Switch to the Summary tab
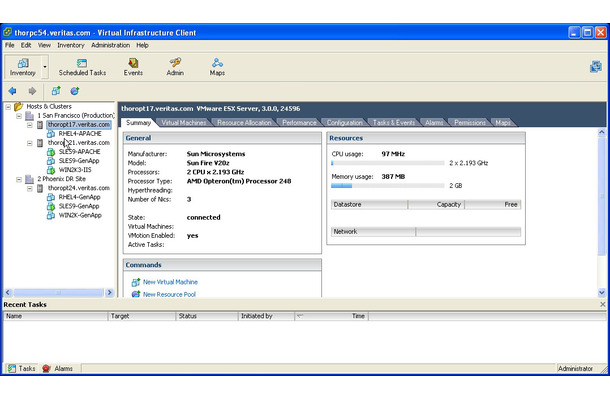Screen dimensions: 610x400 (x=138, y=123)
